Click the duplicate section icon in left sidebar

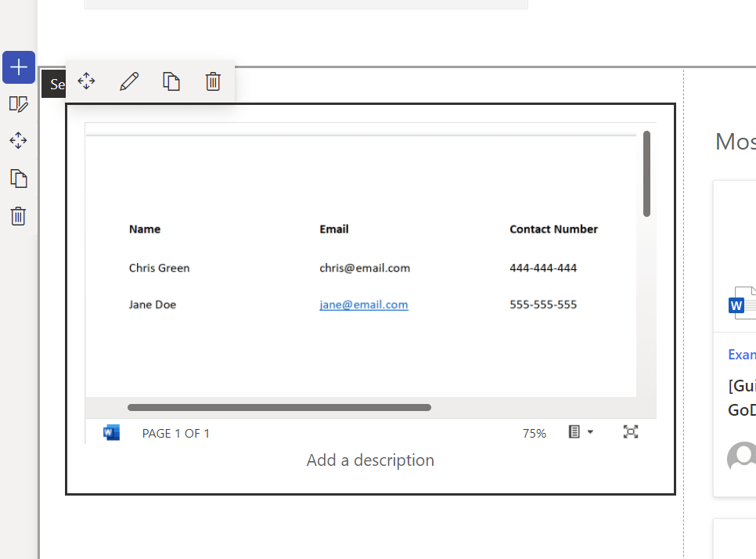[18, 179]
